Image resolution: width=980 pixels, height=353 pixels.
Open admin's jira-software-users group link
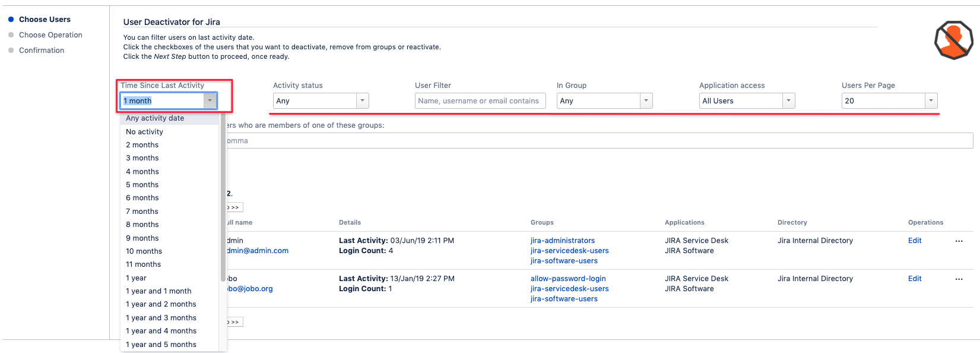pyautogui.click(x=564, y=261)
